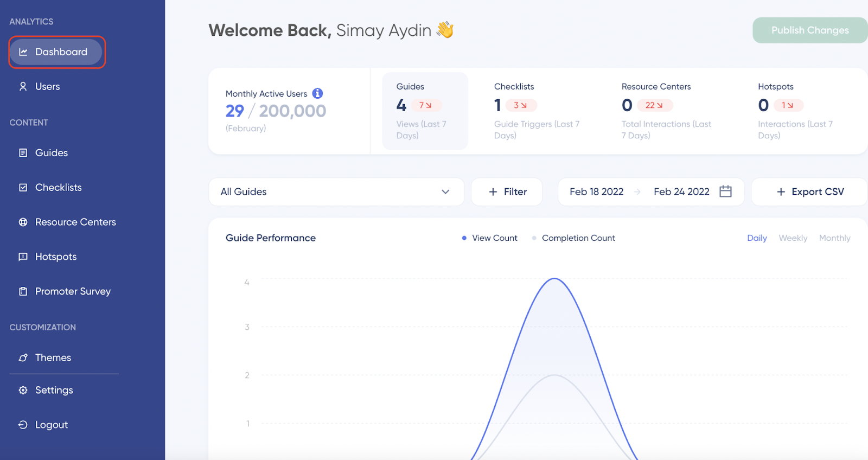Click the Hotspots sidebar icon
The height and width of the screenshot is (460, 868).
pos(23,257)
